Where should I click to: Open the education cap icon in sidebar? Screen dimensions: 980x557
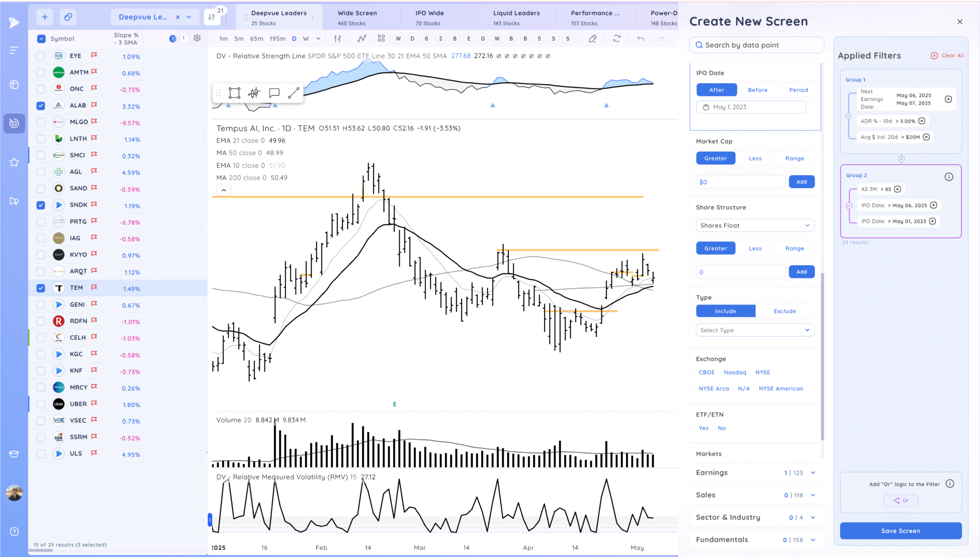coord(14,454)
